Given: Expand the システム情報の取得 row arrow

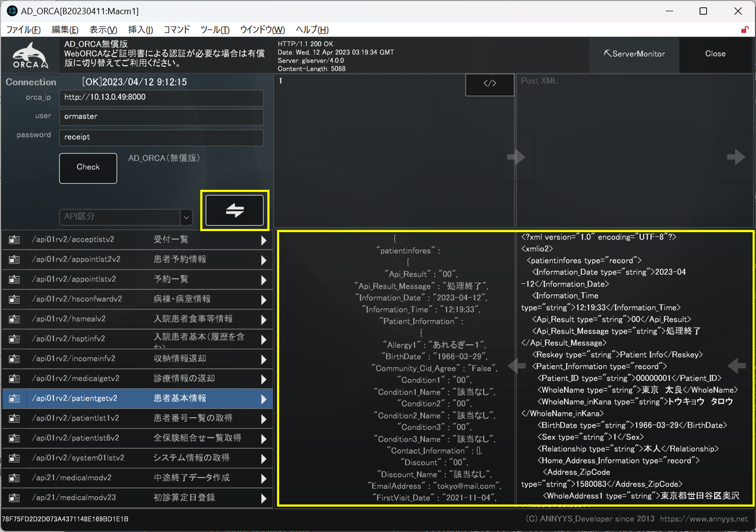Looking at the screenshot, I should 264,459.
